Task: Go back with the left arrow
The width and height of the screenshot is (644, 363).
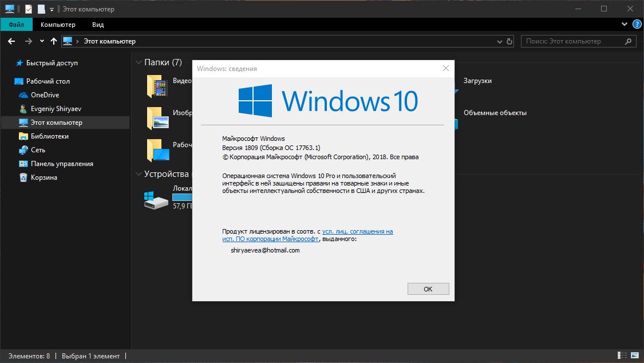Action: pos(11,41)
